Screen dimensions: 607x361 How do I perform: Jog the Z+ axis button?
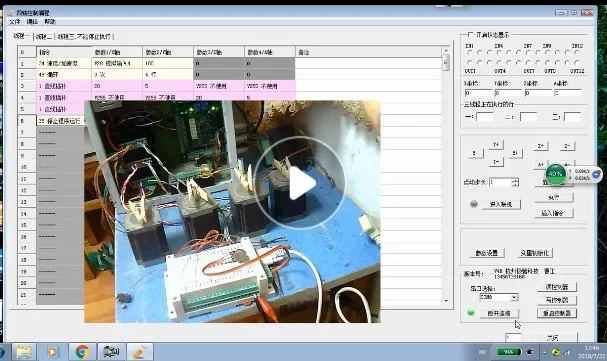point(541,146)
